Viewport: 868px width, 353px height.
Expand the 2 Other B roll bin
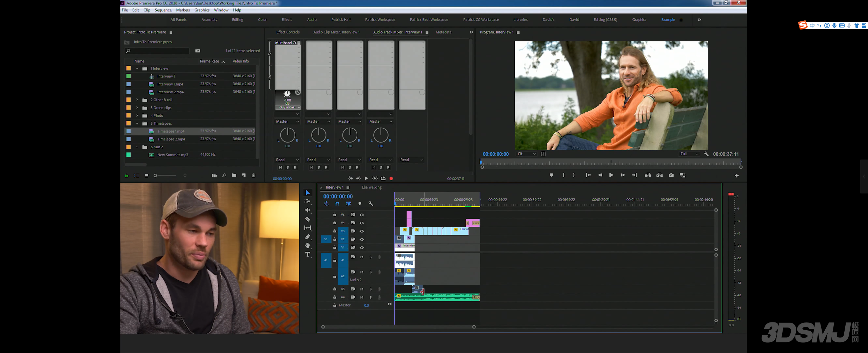[137, 100]
